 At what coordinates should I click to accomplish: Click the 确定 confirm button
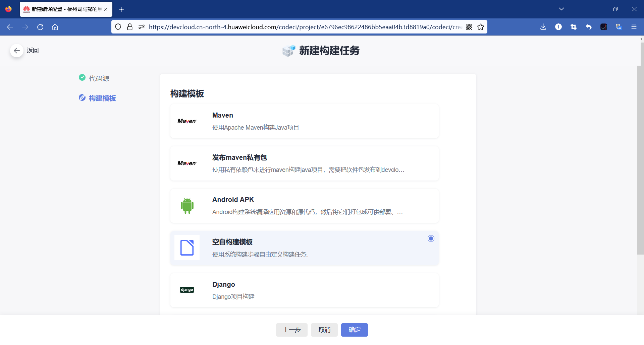[x=354, y=330]
